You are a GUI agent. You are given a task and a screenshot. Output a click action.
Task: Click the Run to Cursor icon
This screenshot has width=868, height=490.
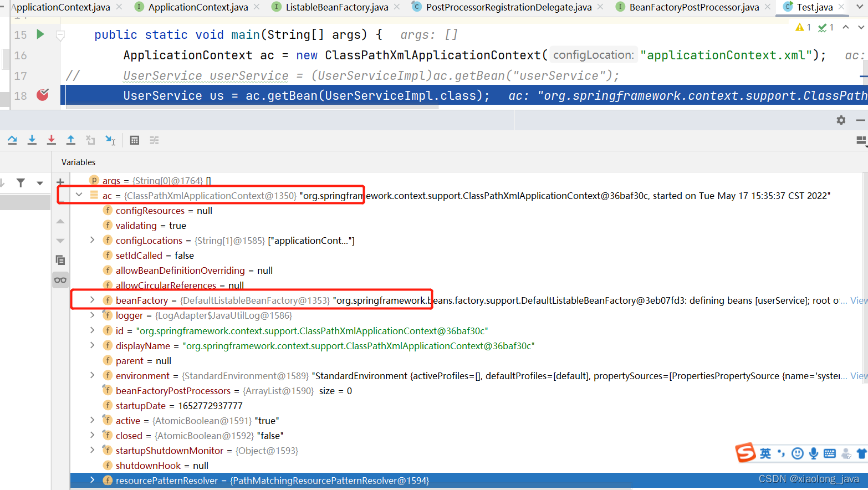point(110,140)
